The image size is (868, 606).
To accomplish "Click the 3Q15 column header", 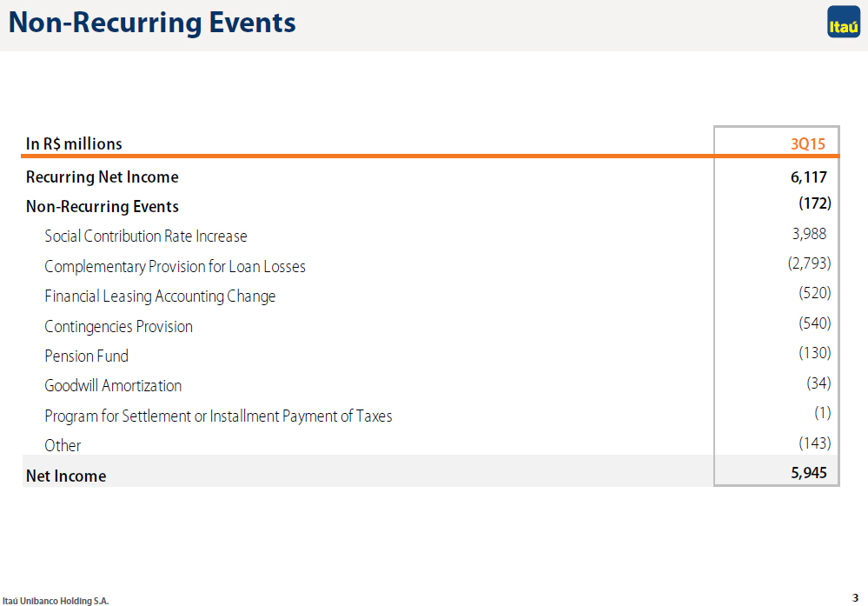I will [x=808, y=144].
